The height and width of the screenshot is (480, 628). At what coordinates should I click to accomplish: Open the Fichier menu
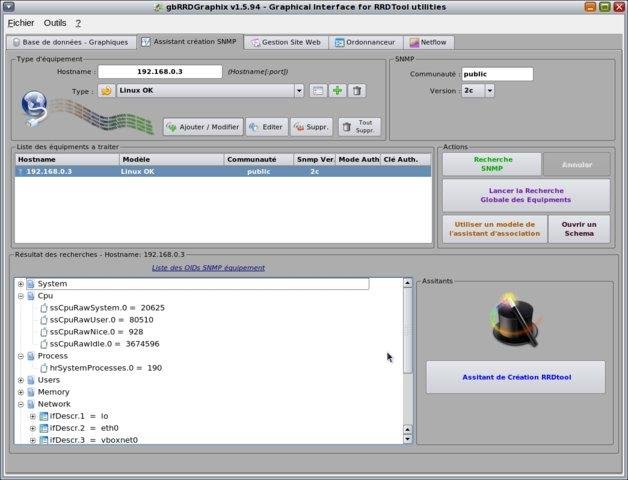[21, 23]
